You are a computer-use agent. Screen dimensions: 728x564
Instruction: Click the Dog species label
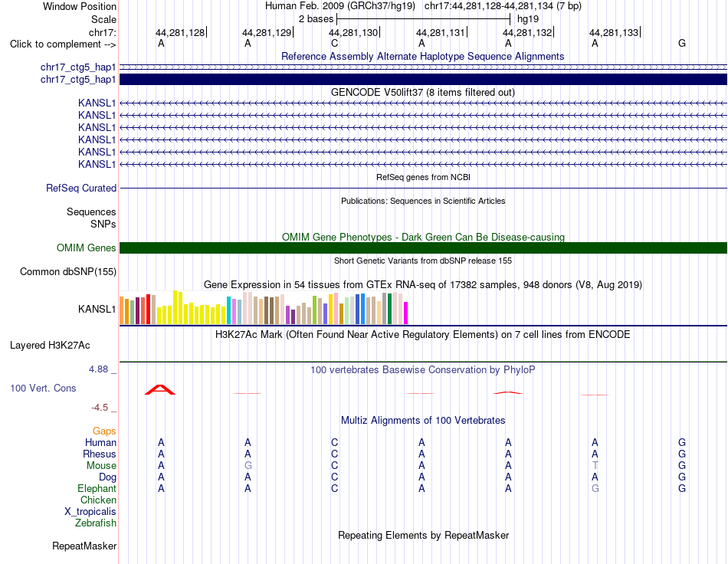[x=107, y=477]
